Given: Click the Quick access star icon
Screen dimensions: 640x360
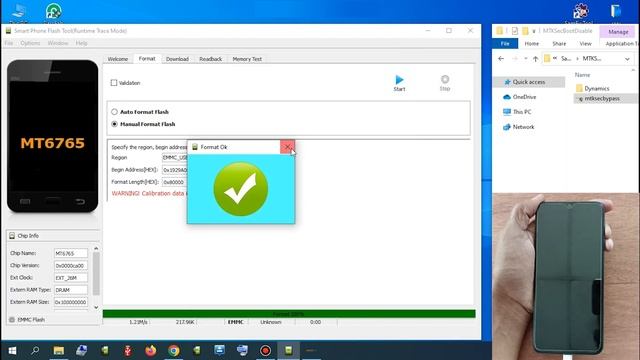Looking at the screenshot, I should coord(507,82).
